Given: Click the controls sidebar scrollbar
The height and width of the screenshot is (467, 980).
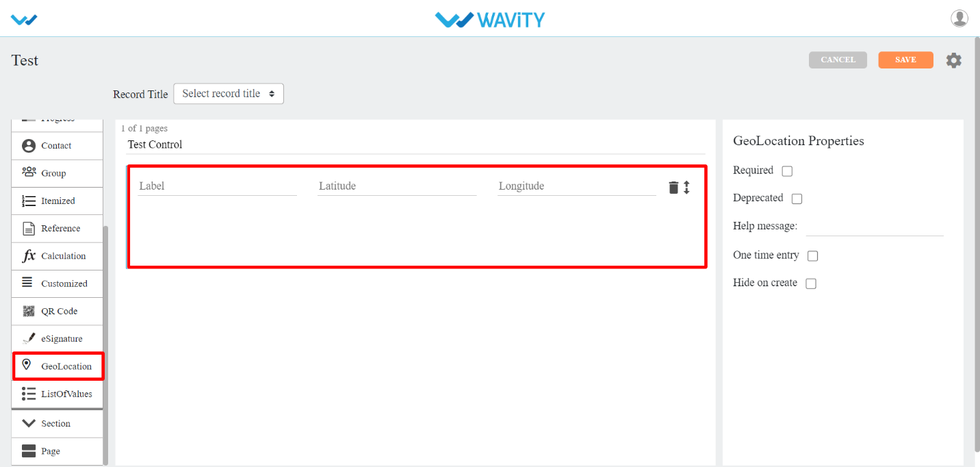Looking at the screenshot, I should 105,345.
